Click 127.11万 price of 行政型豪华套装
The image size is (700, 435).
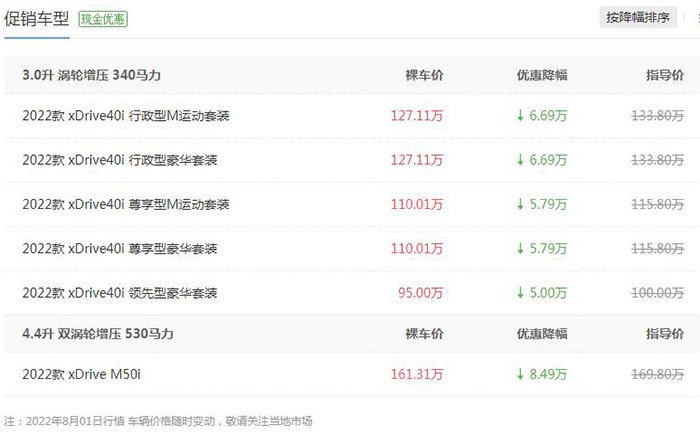417,160
